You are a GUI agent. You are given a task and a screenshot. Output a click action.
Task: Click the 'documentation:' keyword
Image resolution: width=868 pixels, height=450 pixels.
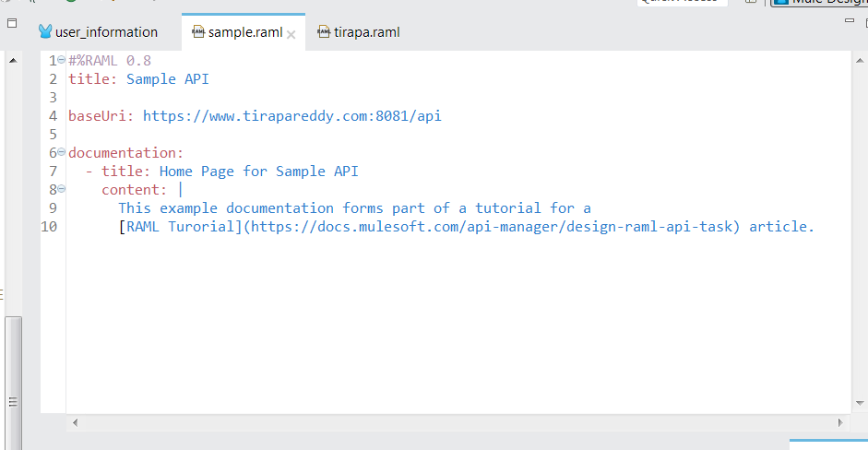tap(125, 153)
